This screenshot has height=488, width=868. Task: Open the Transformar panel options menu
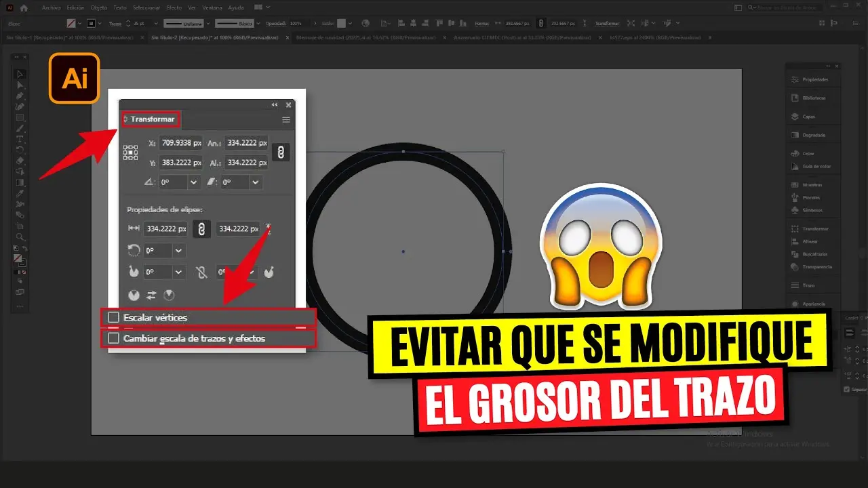click(286, 119)
